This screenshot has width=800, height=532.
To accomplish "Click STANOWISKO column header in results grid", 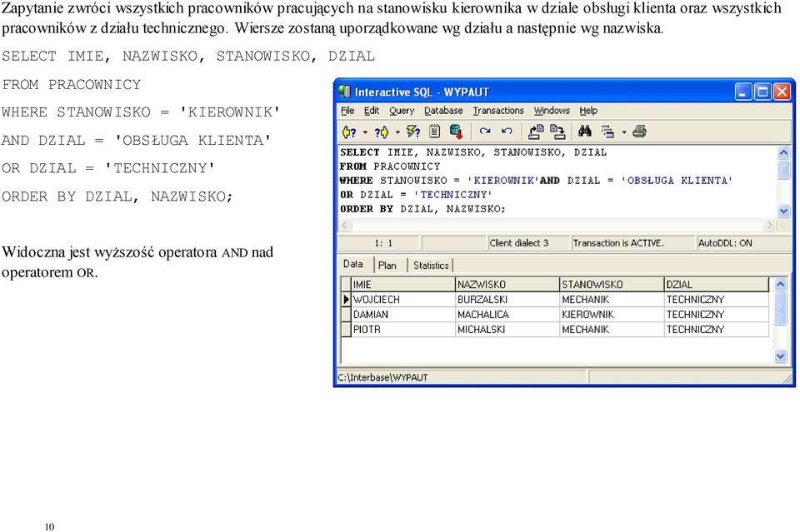I will coord(612,285).
